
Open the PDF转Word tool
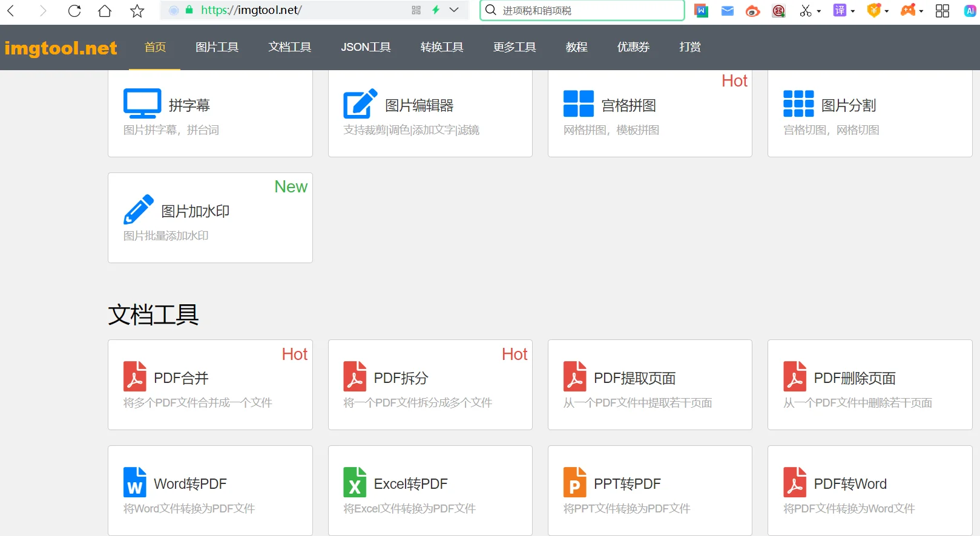(x=850, y=484)
